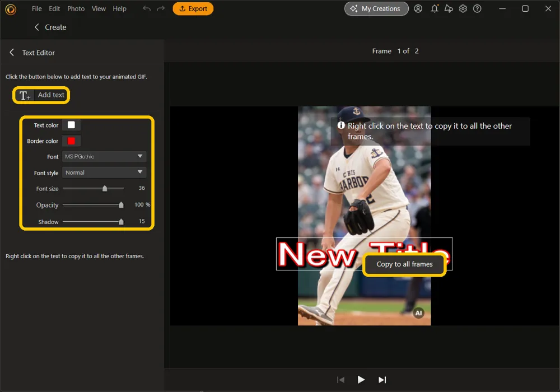Screen dimensions: 560x392
Task: Choose Copy to all frames
Action: pos(404,264)
